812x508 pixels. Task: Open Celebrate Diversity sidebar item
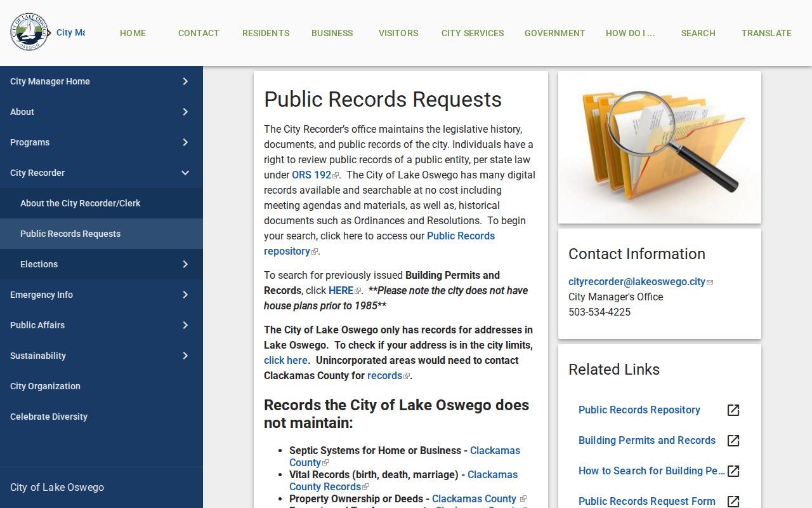tap(101, 417)
